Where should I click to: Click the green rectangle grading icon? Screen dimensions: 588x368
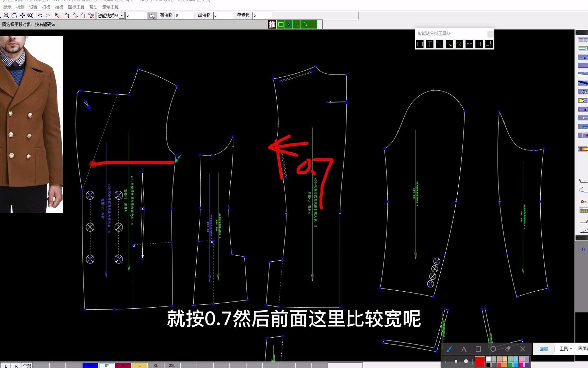(x=280, y=24)
